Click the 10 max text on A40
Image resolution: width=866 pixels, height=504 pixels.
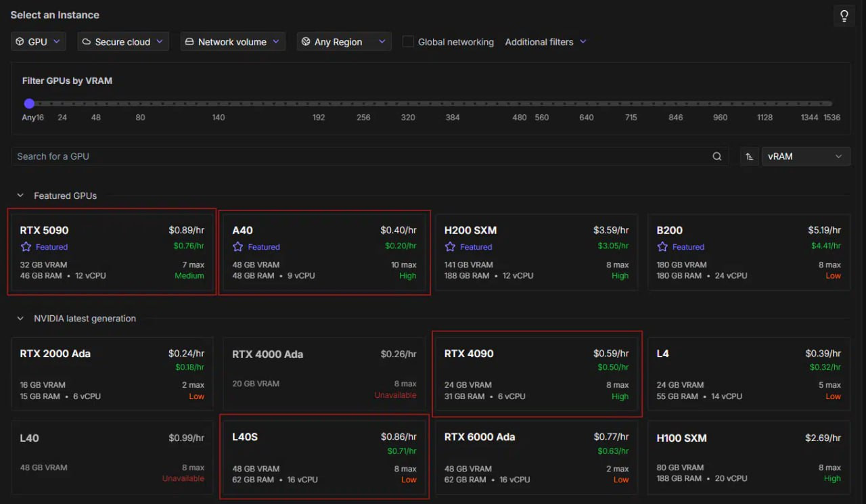[x=404, y=265]
